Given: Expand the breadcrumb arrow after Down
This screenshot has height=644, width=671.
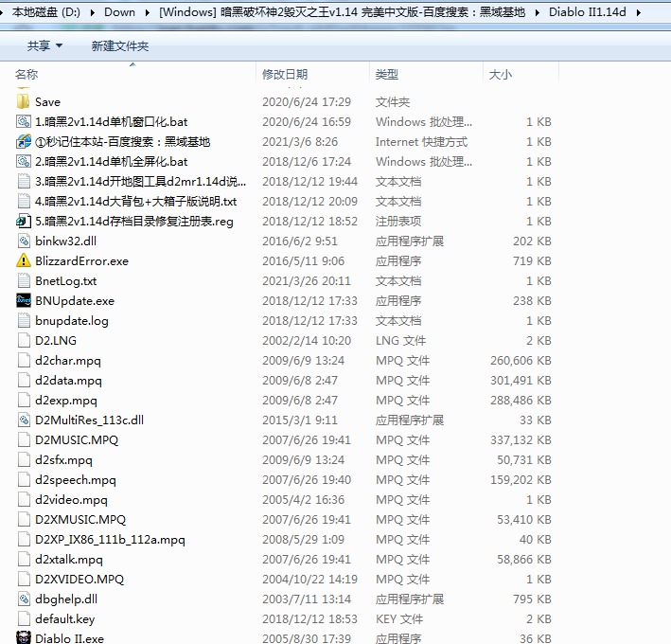Looking at the screenshot, I should point(148,12).
